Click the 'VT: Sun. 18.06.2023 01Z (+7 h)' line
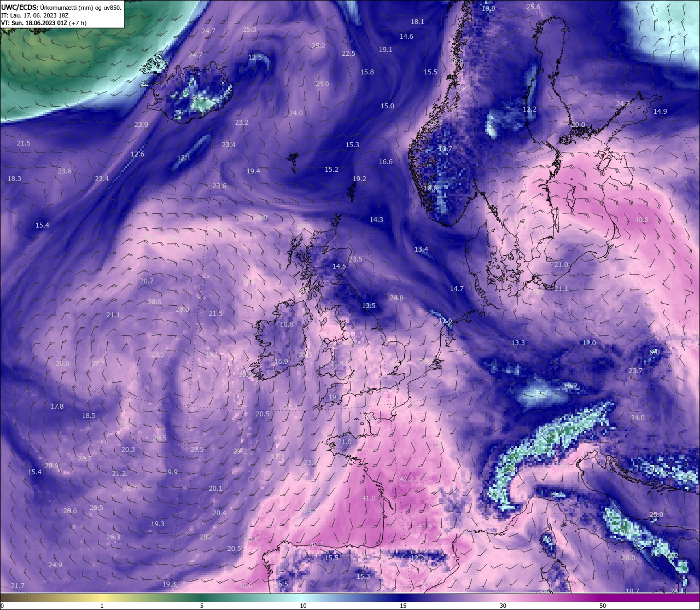Screen dimensions: 700x610 click(43, 24)
